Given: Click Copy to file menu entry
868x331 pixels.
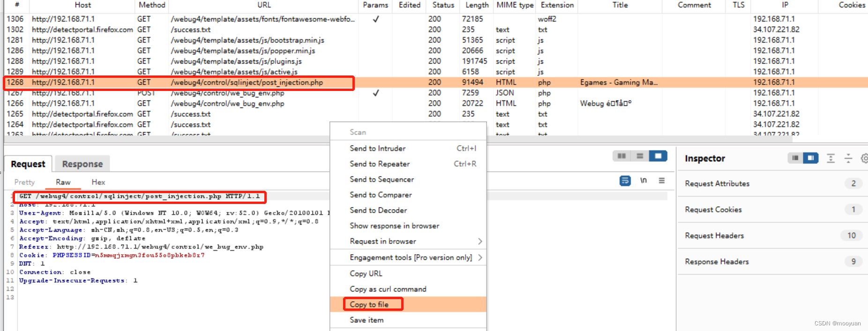Looking at the screenshot, I should (x=408, y=304).
